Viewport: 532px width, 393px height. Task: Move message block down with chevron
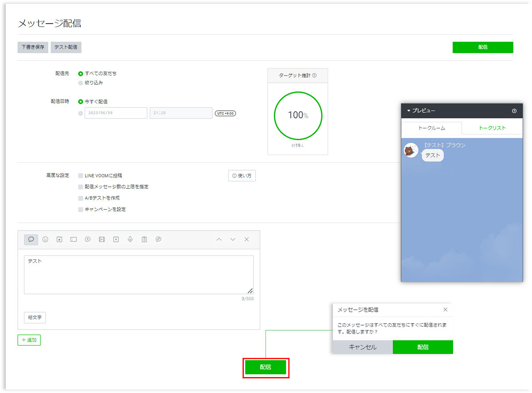point(233,240)
